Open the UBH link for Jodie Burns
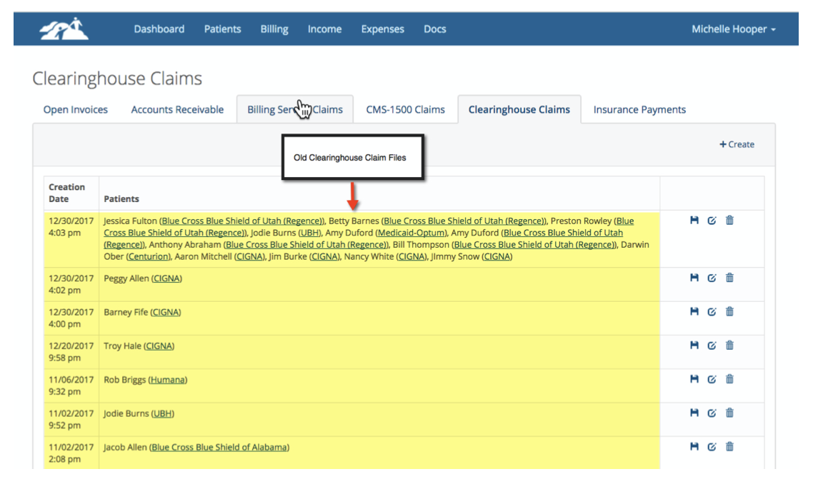Viewport: 823px width, 504px height. coord(162,413)
